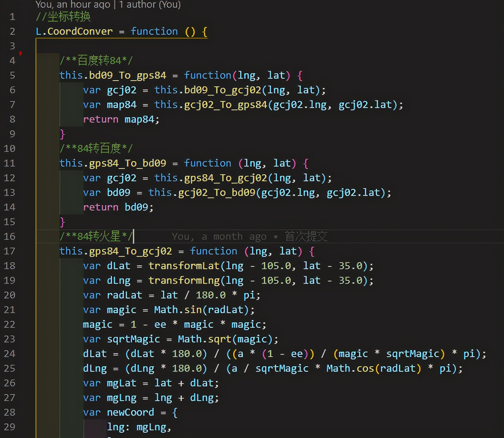Click the transformLng function call

(x=184, y=280)
